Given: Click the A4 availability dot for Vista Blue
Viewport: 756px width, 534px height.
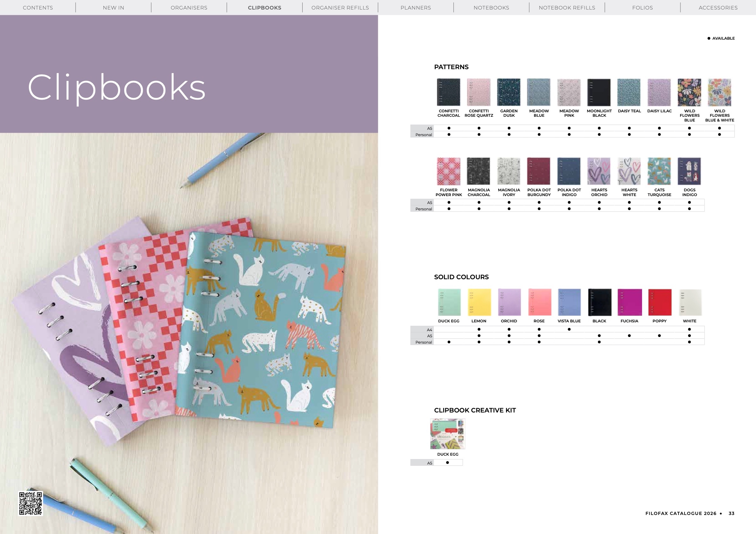Looking at the screenshot, I should (x=569, y=329).
